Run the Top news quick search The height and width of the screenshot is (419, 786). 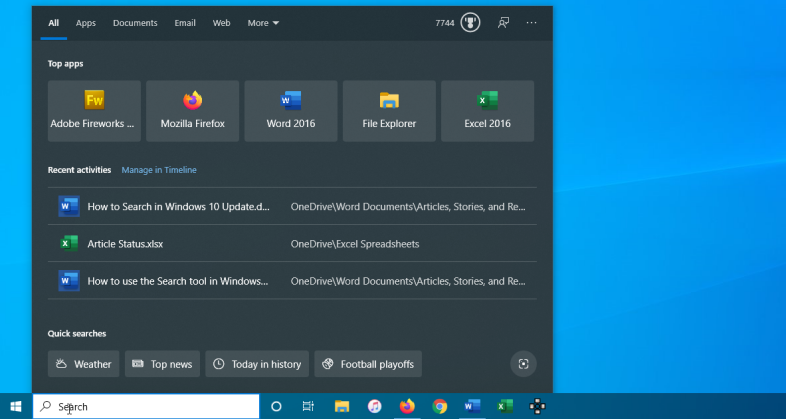tap(162, 364)
